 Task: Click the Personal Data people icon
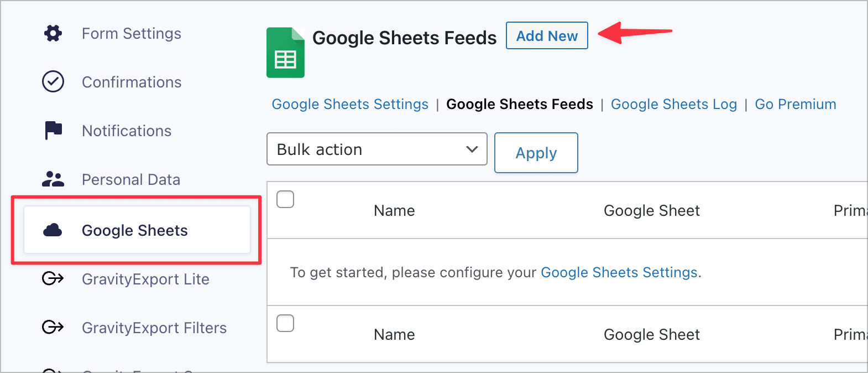click(x=53, y=179)
